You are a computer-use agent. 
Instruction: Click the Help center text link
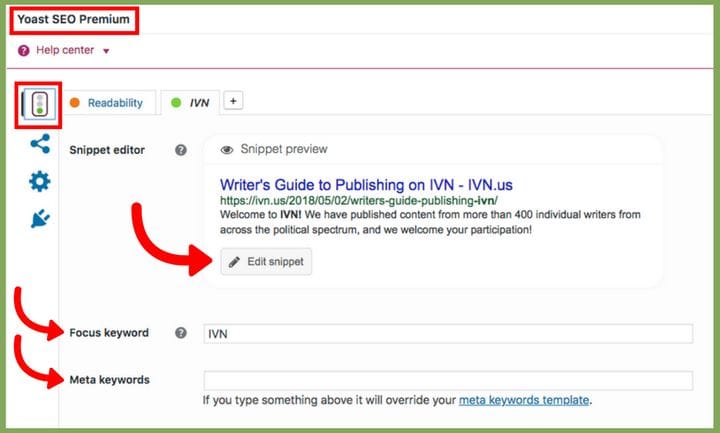point(65,51)
